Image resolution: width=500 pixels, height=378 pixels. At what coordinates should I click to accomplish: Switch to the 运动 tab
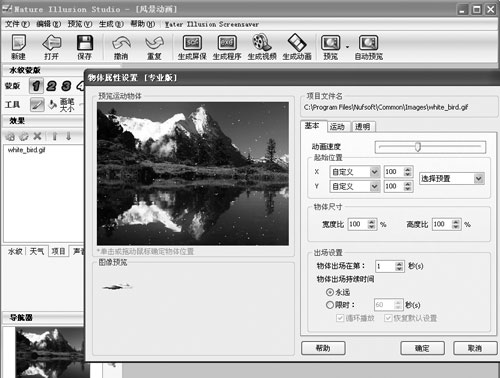coord(337,127)
